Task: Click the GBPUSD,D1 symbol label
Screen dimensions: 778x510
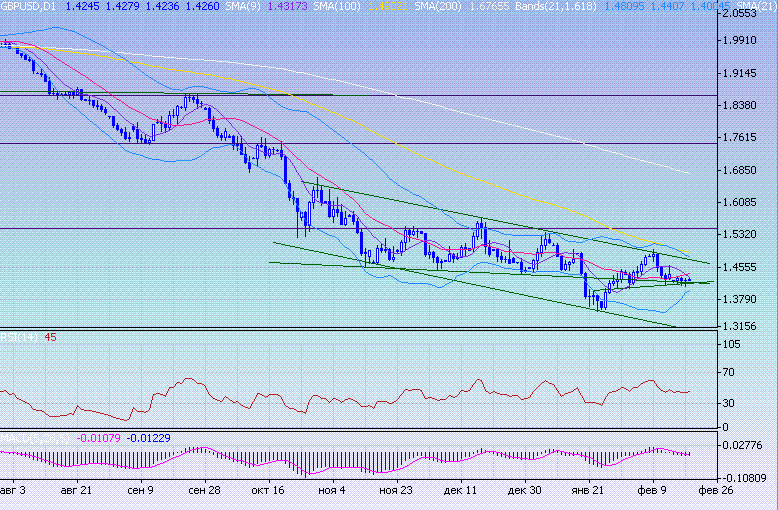Action: click(x=29, y=6)
